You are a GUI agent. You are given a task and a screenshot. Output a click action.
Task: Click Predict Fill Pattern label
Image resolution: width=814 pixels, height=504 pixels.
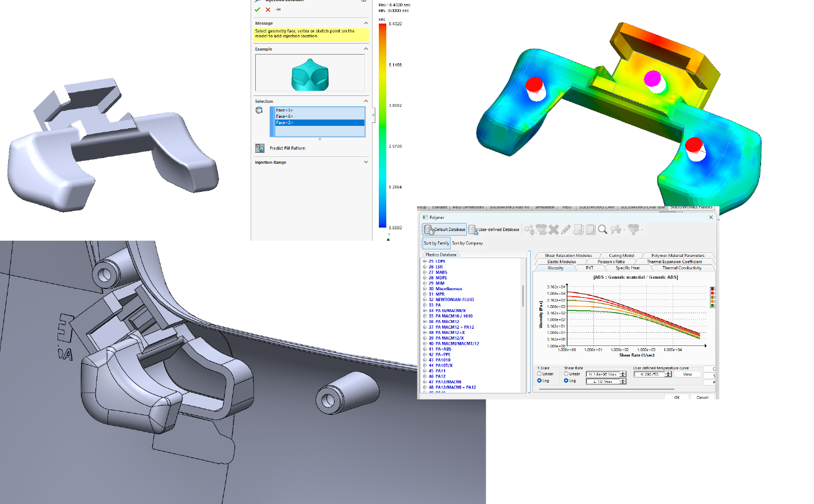click(x=287, y=148)
